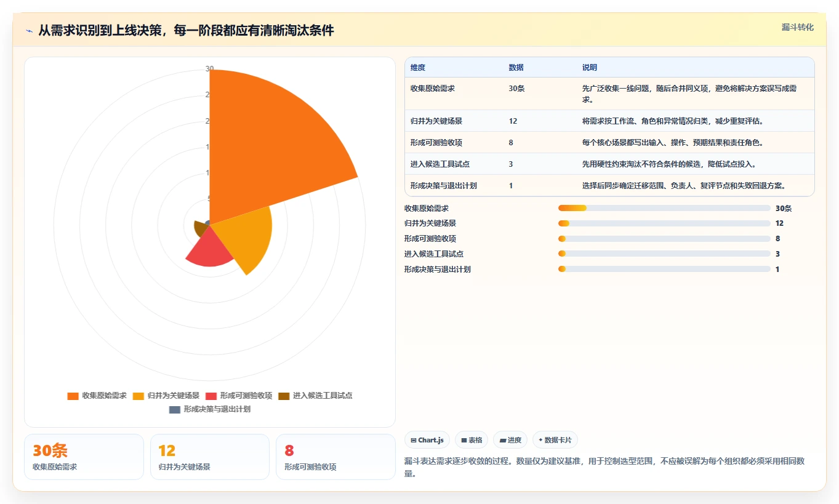Select 归并为关键场景 cell in the table
This screenshot has height=504, width=839.
pos(436,121)
